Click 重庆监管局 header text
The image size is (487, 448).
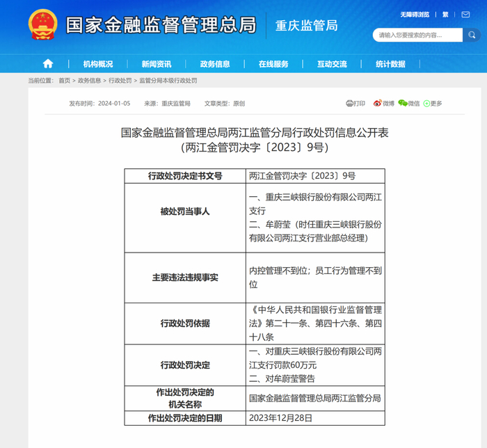click(x=306, y=26)
